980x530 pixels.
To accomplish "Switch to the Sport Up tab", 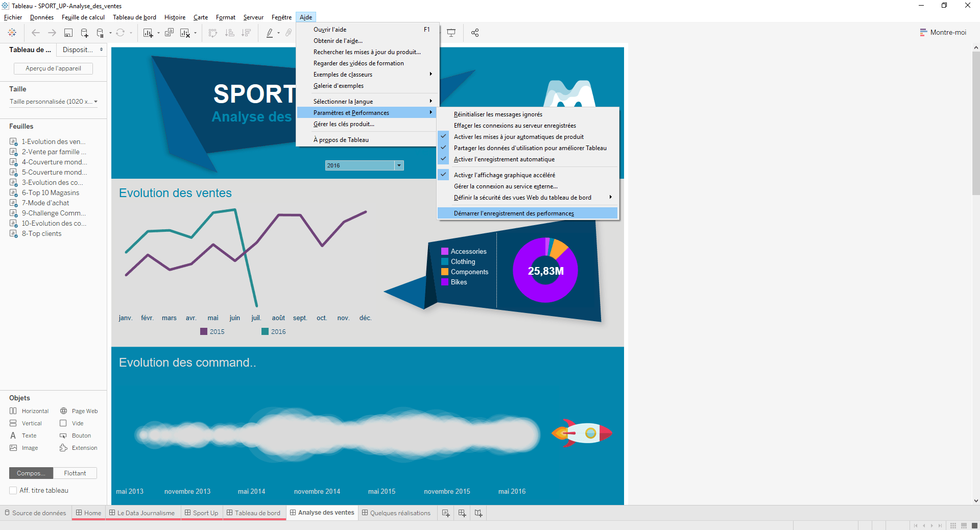I will [x=201, y=513].
